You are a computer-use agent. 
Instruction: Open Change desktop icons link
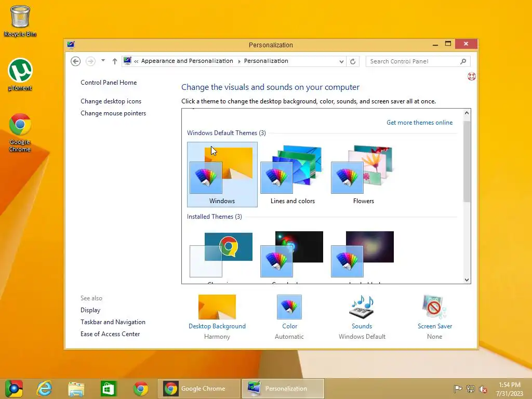(111, 101)
